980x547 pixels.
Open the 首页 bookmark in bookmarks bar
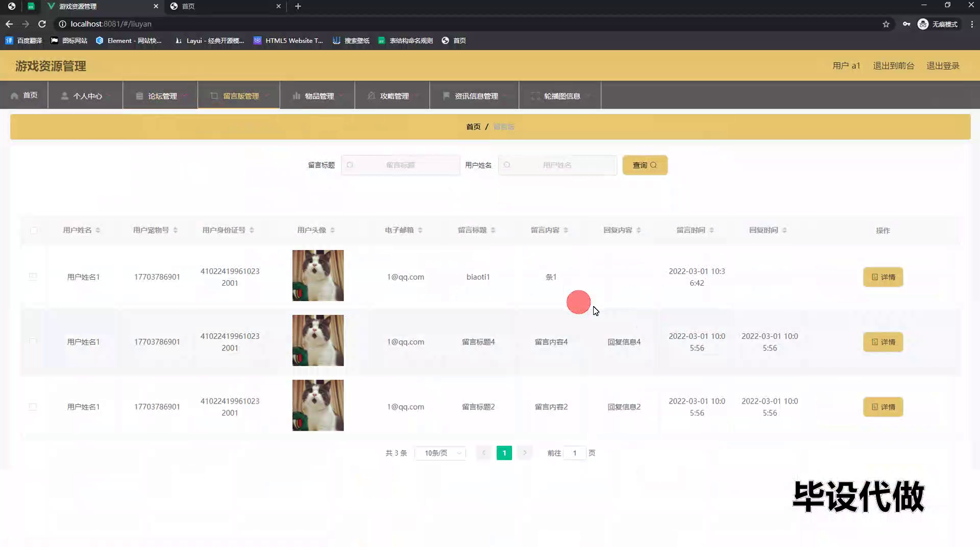454,40
